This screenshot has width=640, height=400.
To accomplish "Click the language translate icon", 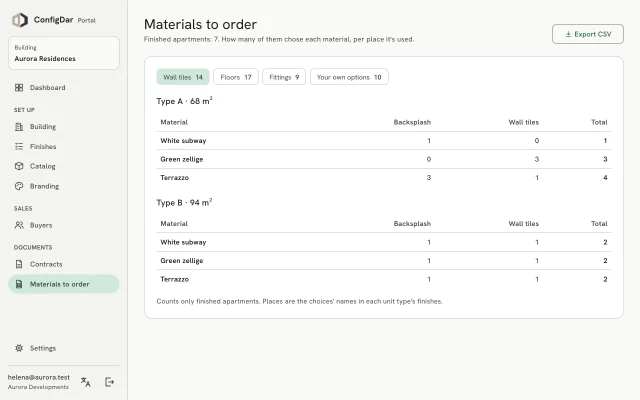I will click(x=86, y=382).
